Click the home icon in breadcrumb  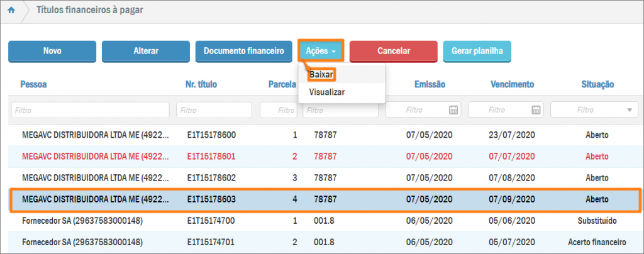point(11,11)
